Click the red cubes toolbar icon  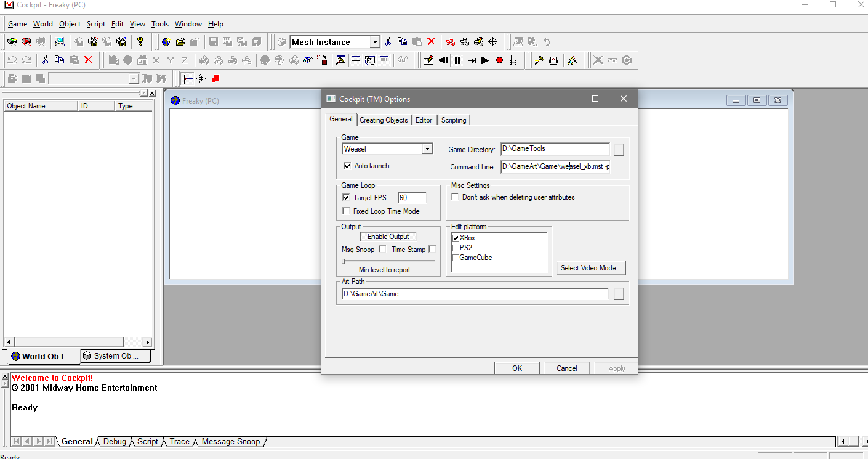tap(451, 42)
